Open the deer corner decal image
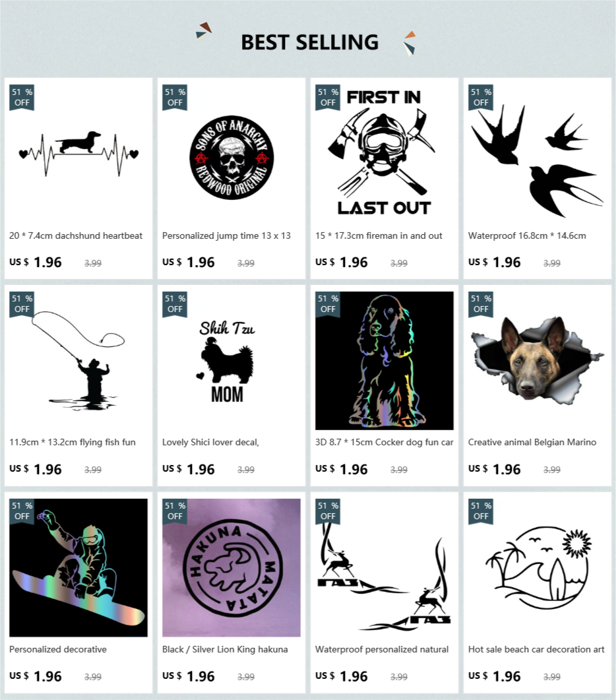Screen dimensions: 616x700 pyautogui.click(x=385, y=567)
